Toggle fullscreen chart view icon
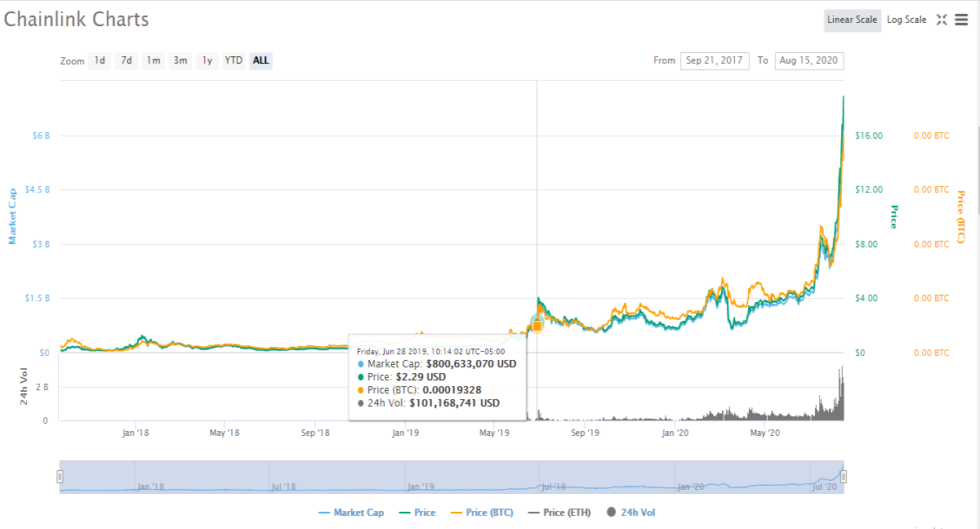 tap(942, 20)
